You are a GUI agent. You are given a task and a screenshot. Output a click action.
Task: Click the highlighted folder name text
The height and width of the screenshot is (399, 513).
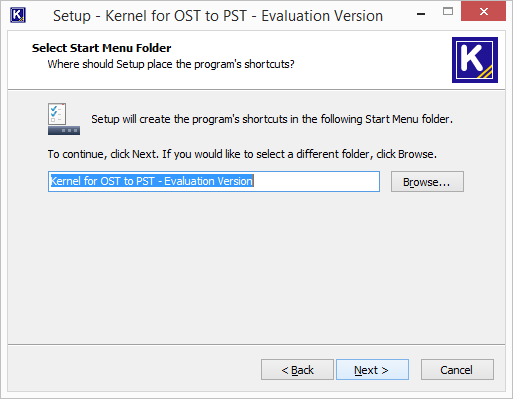152,181
